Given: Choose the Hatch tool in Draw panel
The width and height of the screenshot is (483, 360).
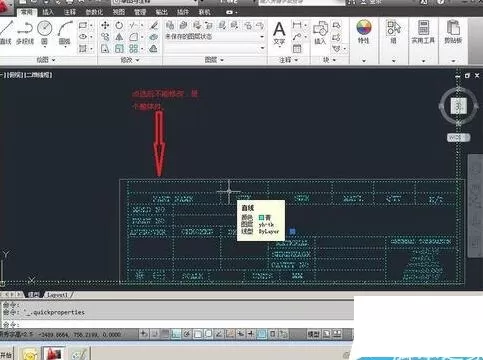Looking at the screenshot, I should (x=83, y=49).
